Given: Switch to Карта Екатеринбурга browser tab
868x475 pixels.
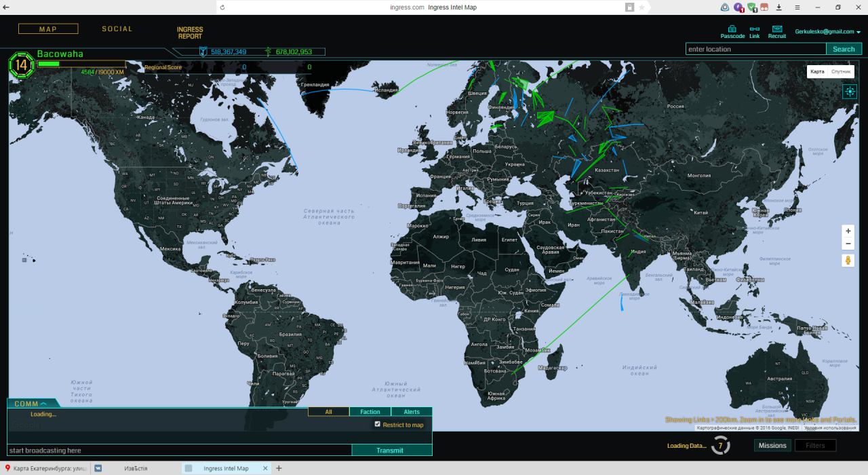Looking at the screenshot, I should (x=45, y=468).
